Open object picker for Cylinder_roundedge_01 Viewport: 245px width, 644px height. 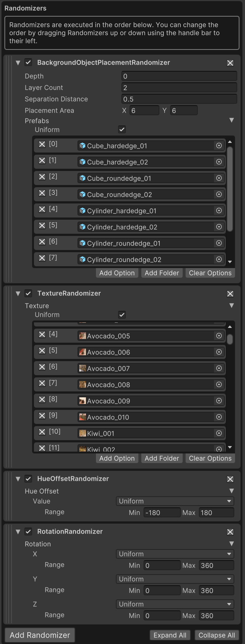pos(219,243)
